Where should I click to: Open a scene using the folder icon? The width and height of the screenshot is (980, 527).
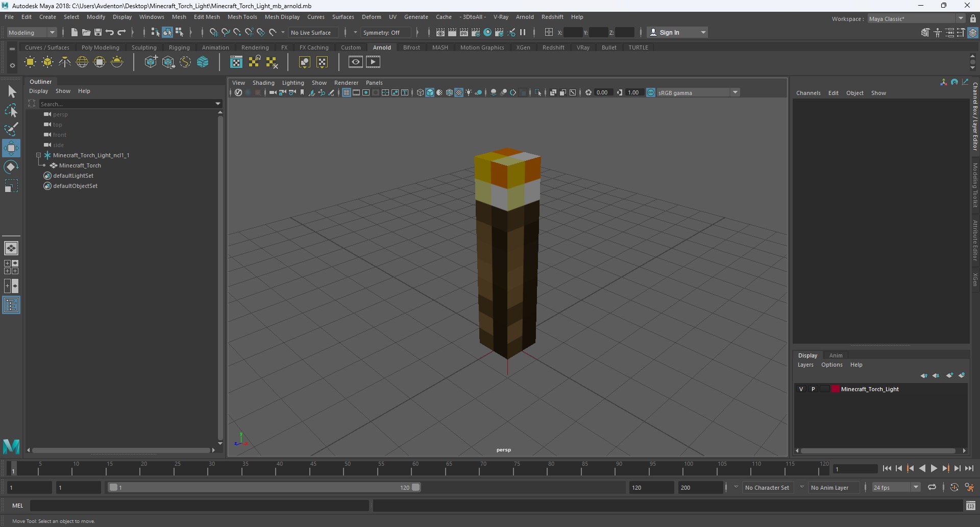(86, 32)
